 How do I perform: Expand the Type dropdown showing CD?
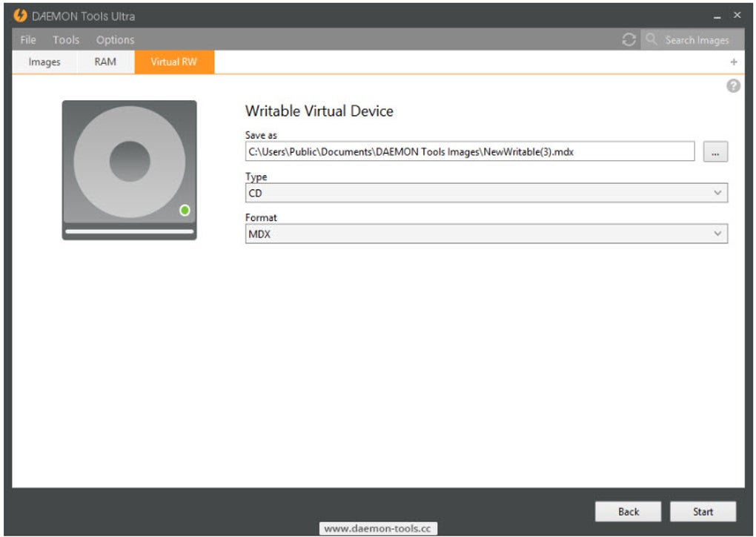coord(486,193)
